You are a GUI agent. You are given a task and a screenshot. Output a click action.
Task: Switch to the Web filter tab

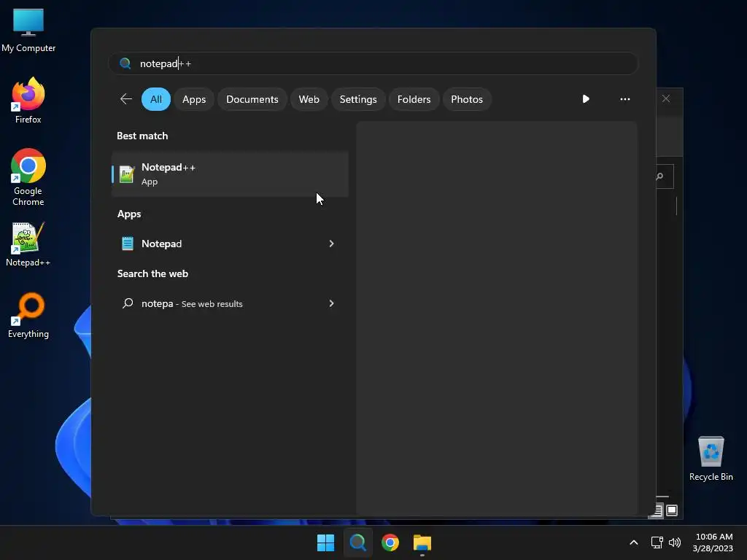pyautogui.click(x=309, y=99)
